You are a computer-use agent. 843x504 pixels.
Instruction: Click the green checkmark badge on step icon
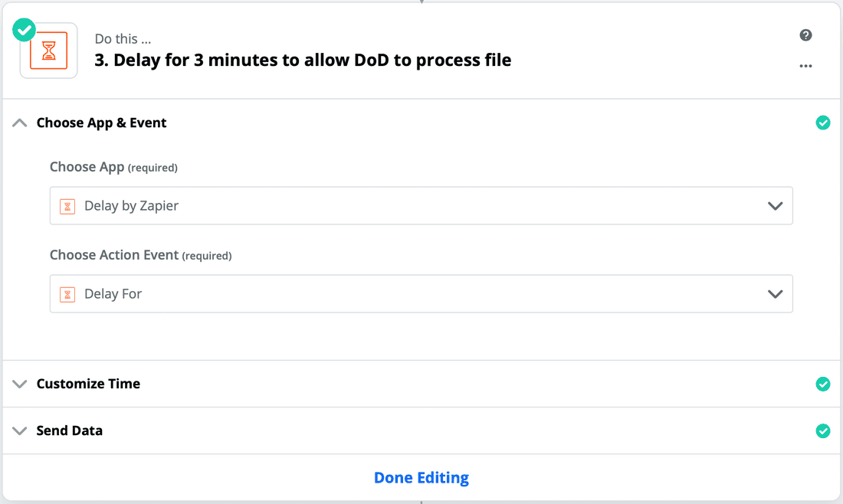click(x=25, y=30)
